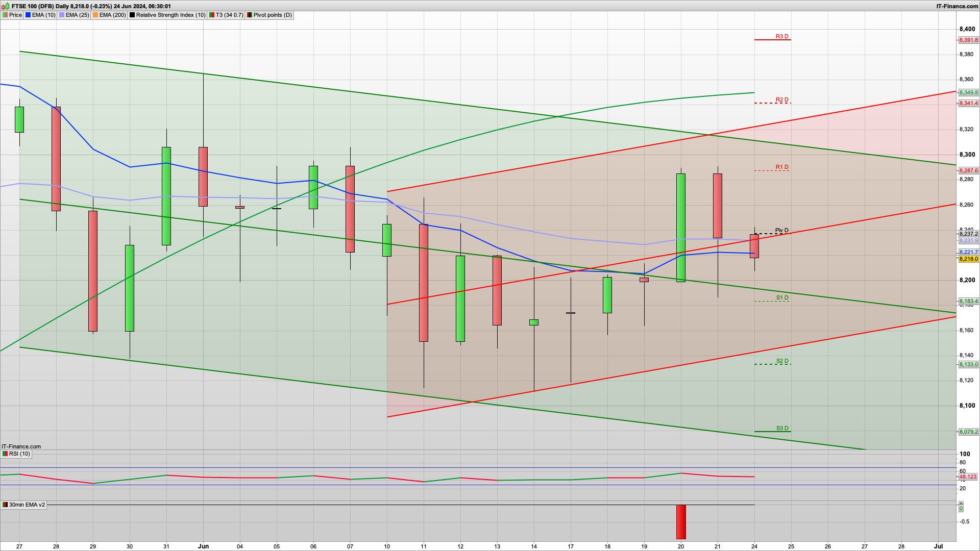The image size is (980, 551).
Task: Click the 8,231.9 EMA price tag
Action: [968, 240]
